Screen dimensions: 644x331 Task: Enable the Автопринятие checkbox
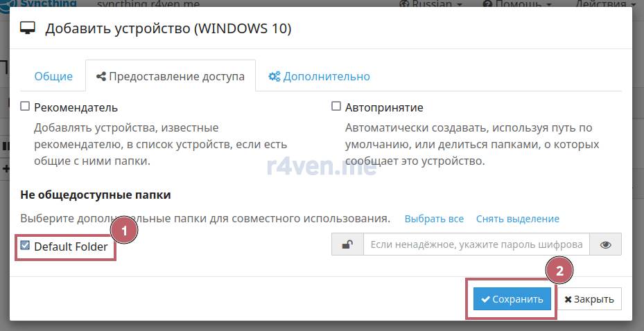(336, 107)
